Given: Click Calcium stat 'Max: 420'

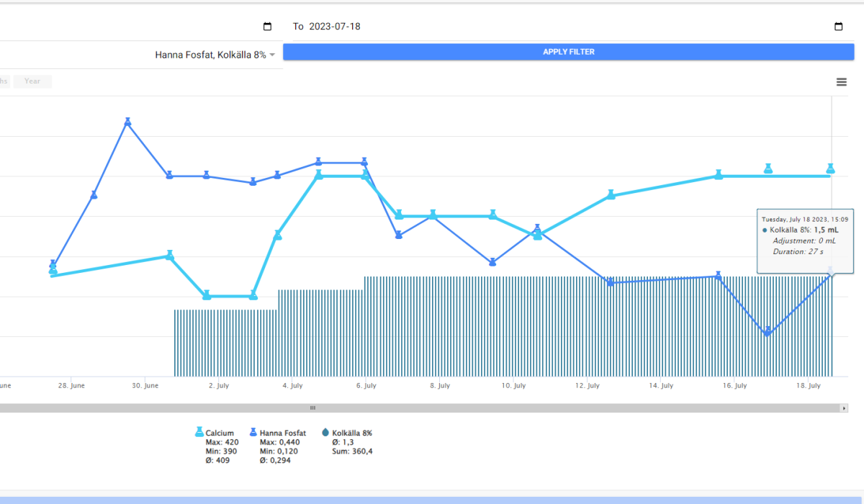Looking at the screenshot, I should coord(222,442).
